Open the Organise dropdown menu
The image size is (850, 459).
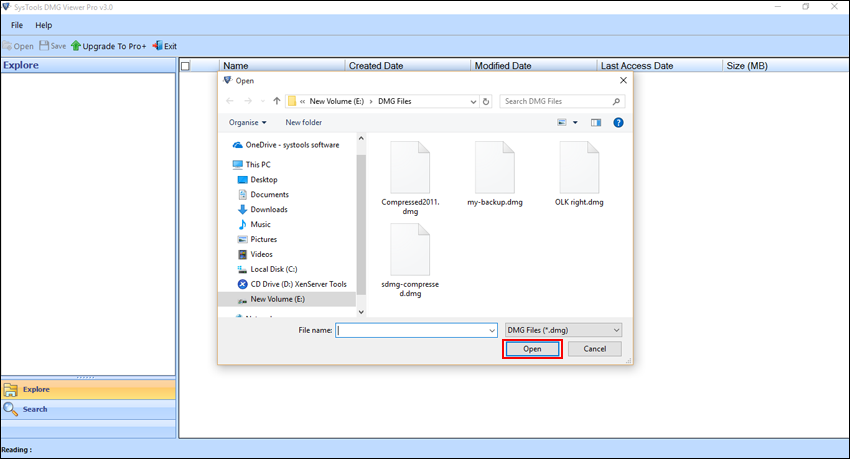(x=248, y=122)
